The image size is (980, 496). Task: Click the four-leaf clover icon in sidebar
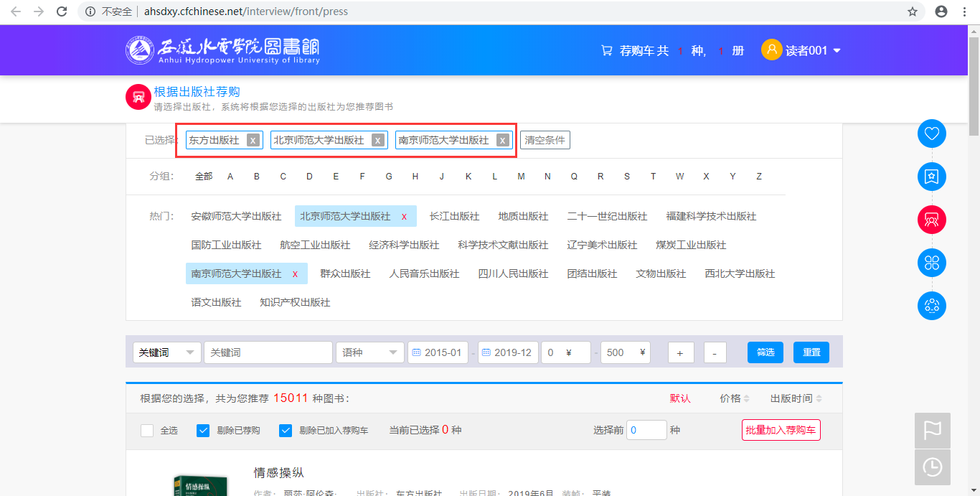coord(932,263)
